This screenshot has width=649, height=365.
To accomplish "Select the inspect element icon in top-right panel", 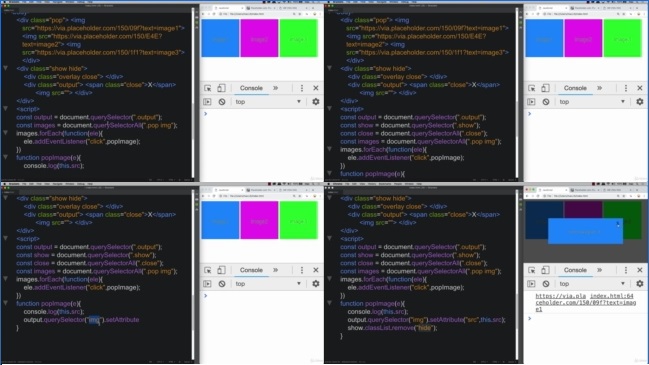I will pyautogui.click(x=532, y=88).
